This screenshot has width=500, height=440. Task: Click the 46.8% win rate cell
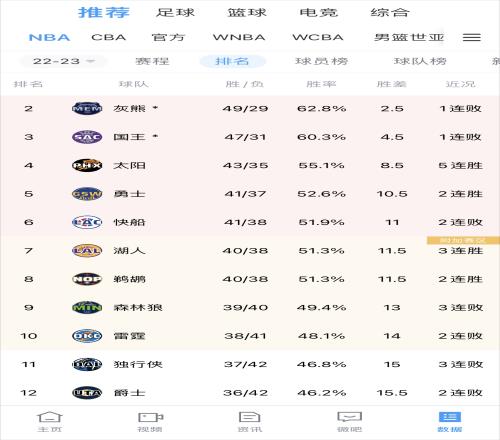321,364
